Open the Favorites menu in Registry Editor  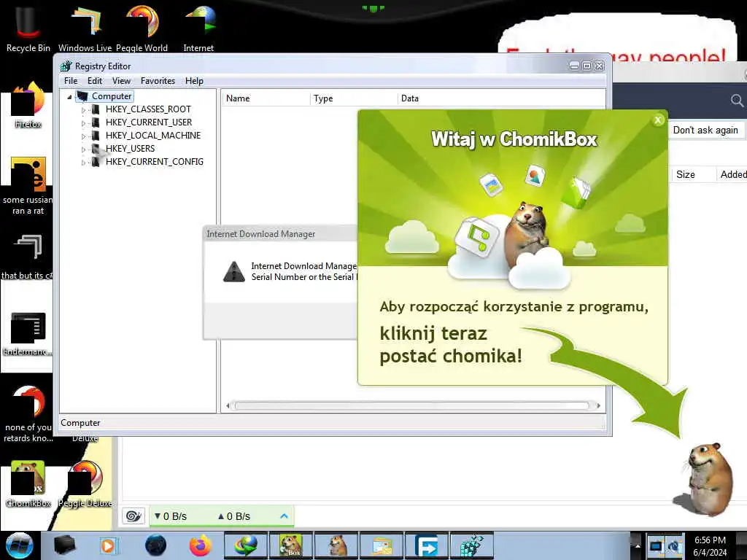pyautogui.click(x=158, y=81)
